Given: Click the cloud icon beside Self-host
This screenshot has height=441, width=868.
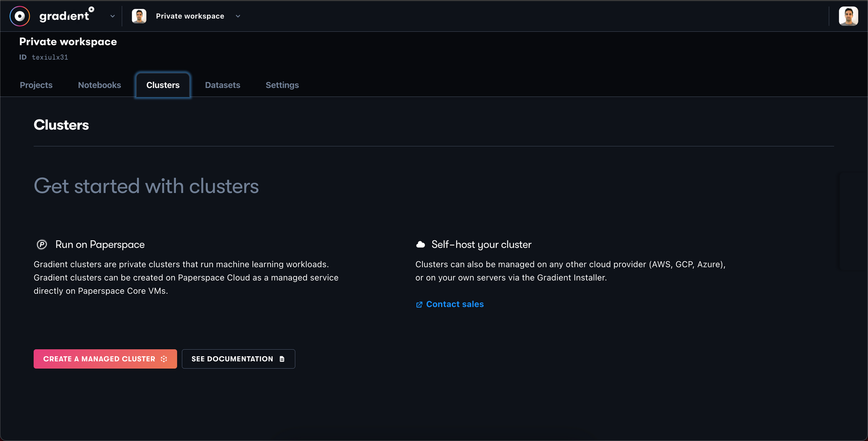Looking at the screenshot, I should [420, 244].
